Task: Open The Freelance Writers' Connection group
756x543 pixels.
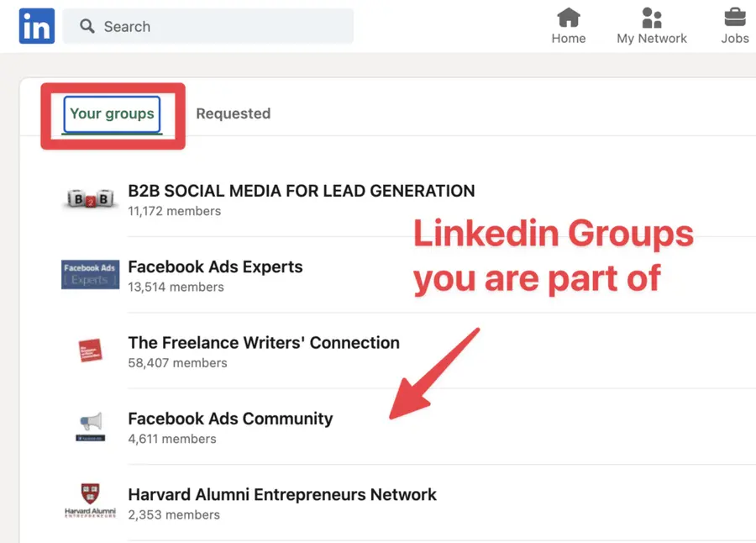Action: click(x=264, y=342)
